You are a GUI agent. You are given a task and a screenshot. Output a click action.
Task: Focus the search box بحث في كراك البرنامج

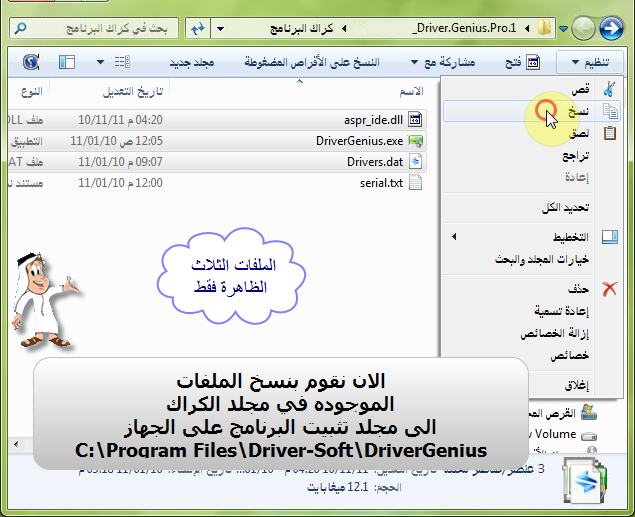tap(94, 28)
